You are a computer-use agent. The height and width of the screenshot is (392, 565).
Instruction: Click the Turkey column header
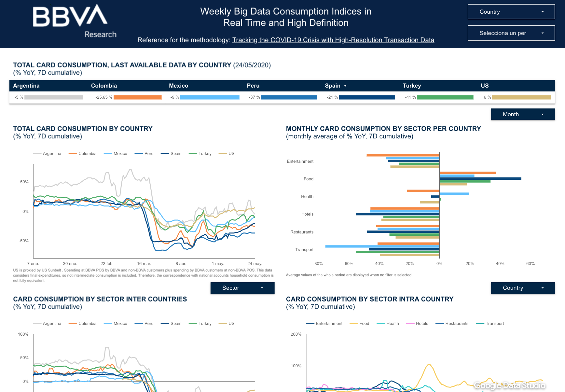412,86
